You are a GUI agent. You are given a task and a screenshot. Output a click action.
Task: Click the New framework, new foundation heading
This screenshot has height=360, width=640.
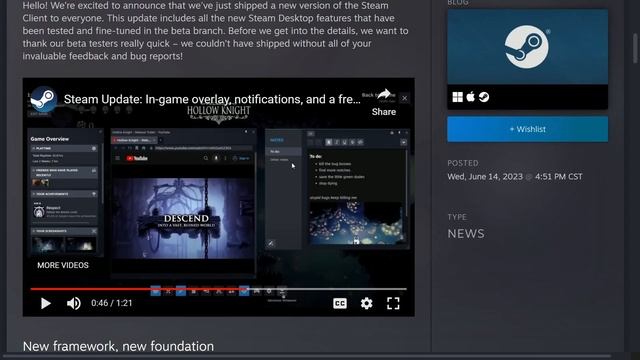(118, 346)
